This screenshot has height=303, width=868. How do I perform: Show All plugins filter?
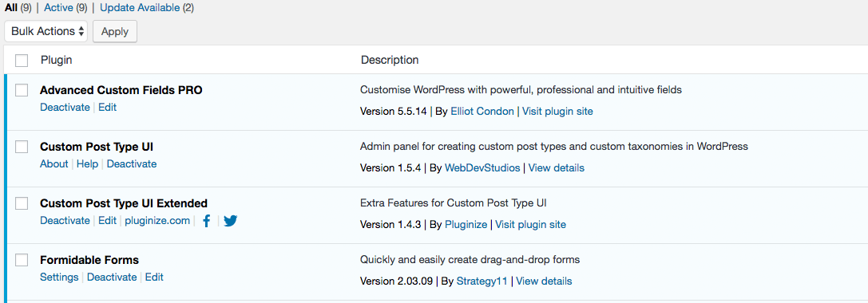(x=11, y=8)
